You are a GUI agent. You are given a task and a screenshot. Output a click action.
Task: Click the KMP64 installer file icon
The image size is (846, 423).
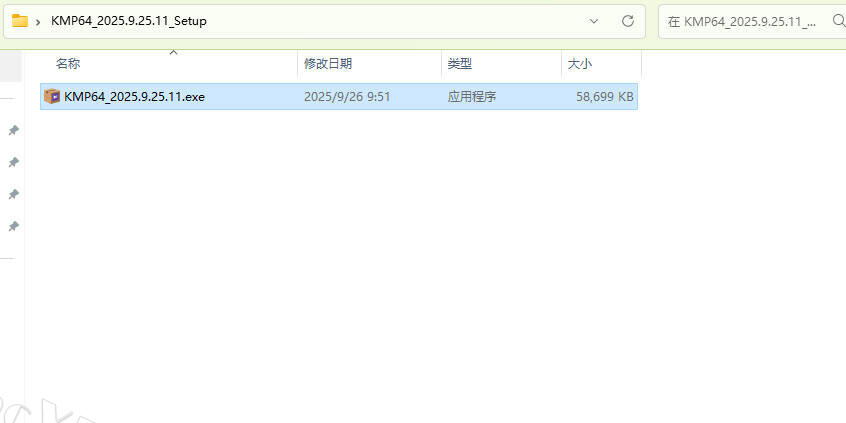pos(52,97)
